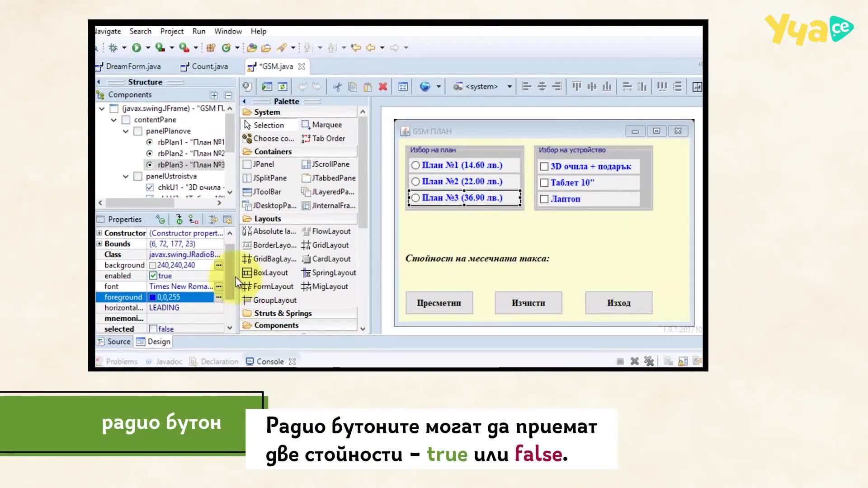Click the Align top edges icon
Screen dimensions: 868x488
pyautogui.click(x=576, y=86)
